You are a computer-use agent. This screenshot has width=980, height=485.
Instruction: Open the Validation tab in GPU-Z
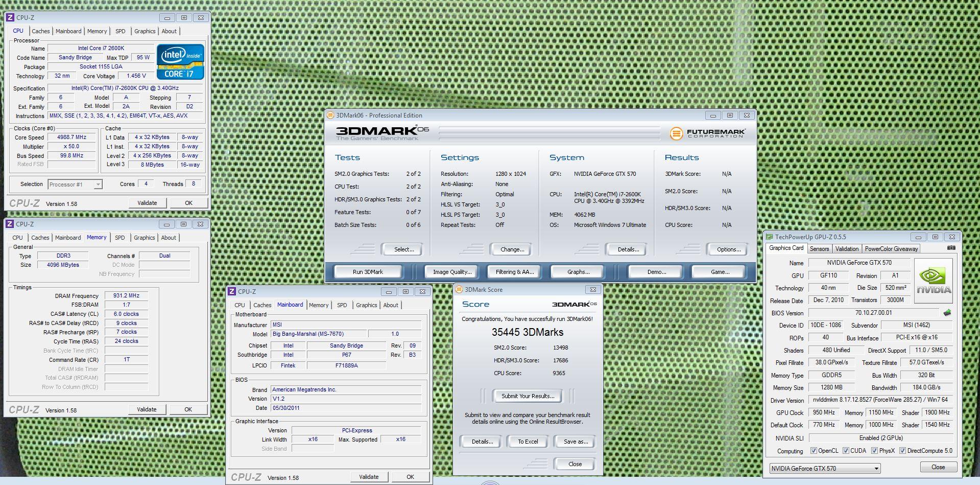click(x=847, y=249)
